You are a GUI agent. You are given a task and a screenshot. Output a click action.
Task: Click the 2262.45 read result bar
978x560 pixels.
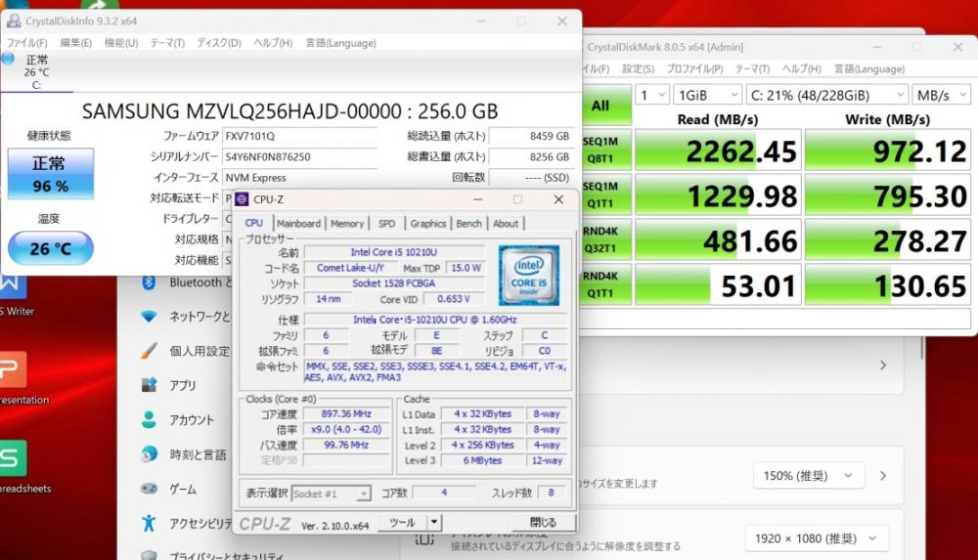(718, 151)
